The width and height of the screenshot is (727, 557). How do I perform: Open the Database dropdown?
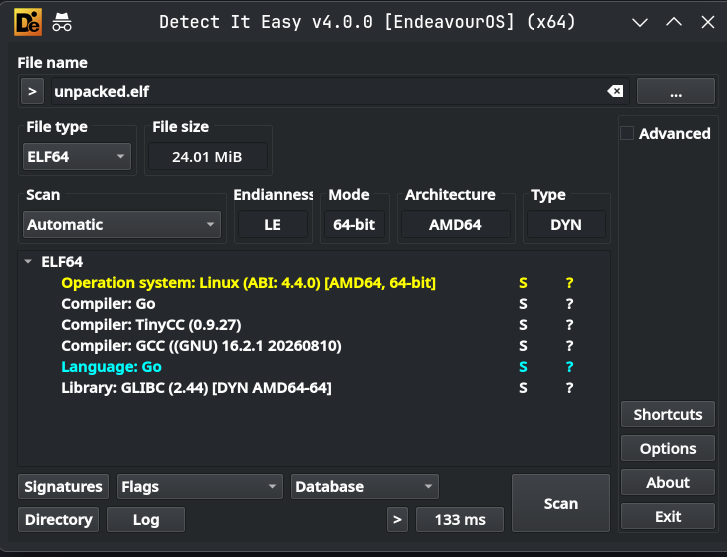(364, 487)
